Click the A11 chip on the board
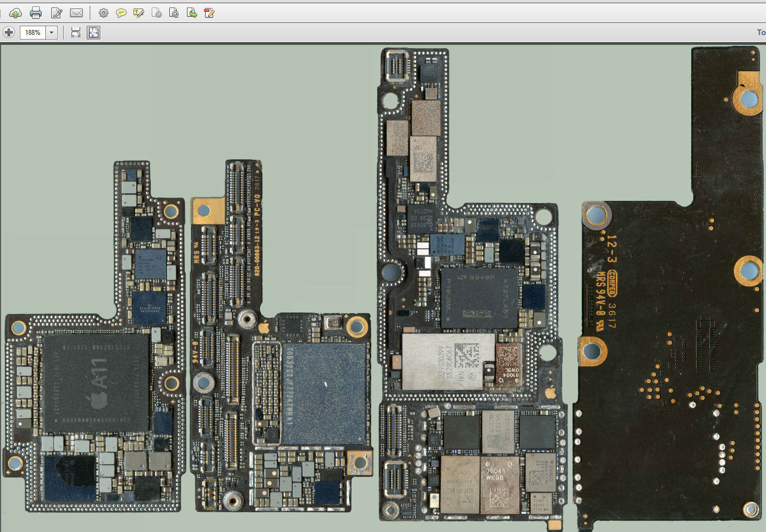 coord(96,382)
